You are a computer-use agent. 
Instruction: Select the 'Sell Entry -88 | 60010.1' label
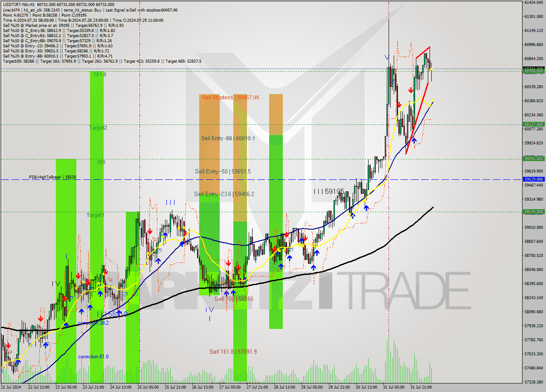pos(228,138)
